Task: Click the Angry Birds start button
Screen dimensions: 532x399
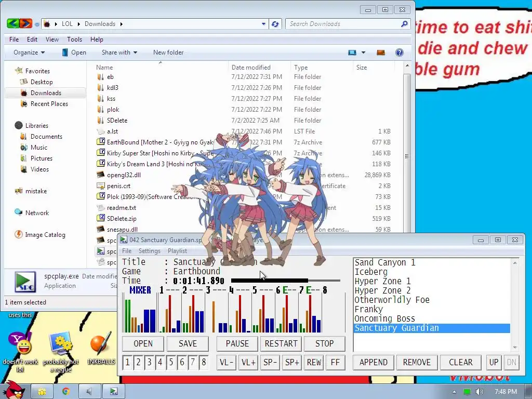Action: point(14,390)
